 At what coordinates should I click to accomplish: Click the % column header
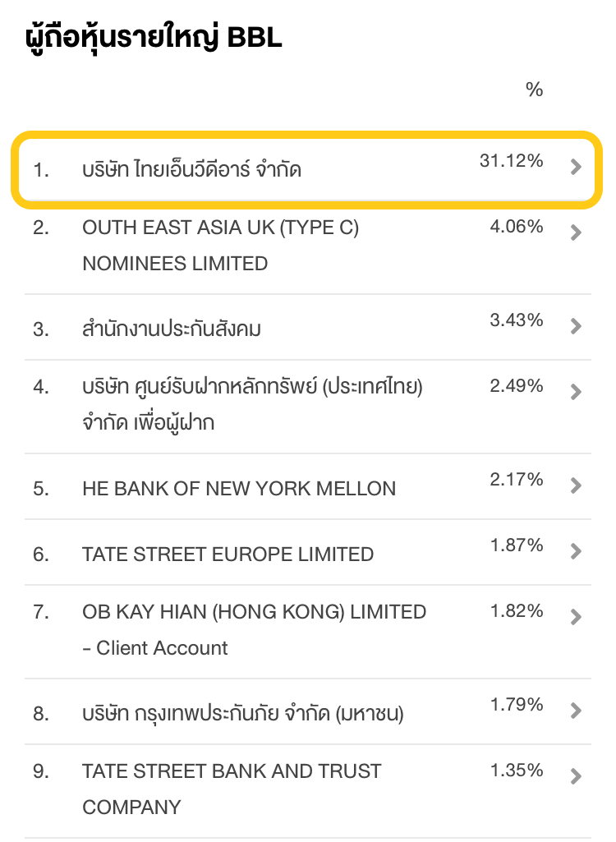(535, 90)
